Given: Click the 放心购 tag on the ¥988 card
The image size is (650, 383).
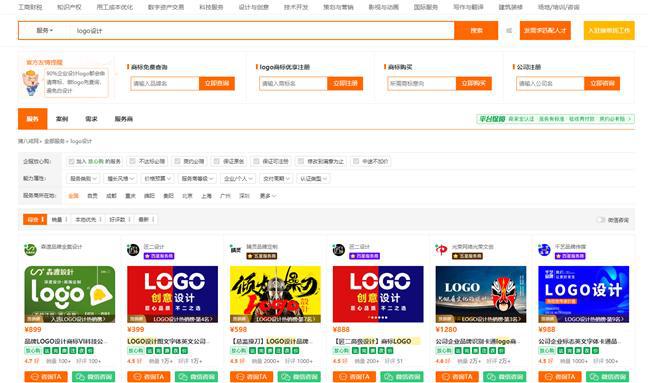Looking at the screenshot, I should tap(547, 351).
